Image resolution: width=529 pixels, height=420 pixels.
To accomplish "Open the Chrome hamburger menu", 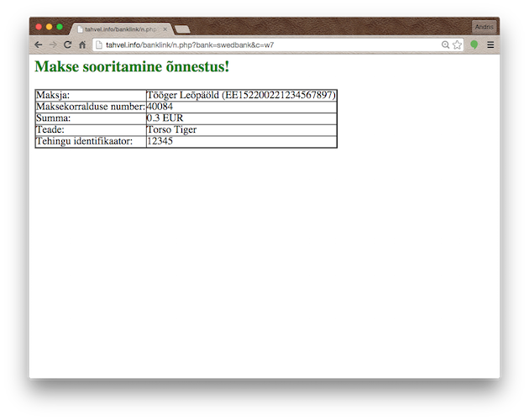I will (490, 45).
